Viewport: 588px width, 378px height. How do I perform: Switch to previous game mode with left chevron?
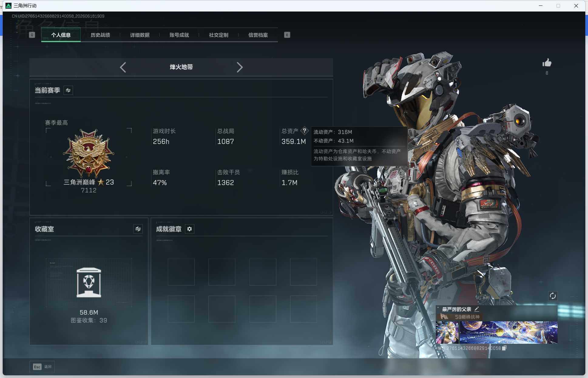(x=123, y=67)
